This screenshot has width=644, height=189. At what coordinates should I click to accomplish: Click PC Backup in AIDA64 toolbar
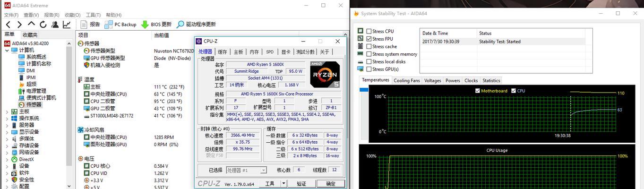tap(120, 25)
